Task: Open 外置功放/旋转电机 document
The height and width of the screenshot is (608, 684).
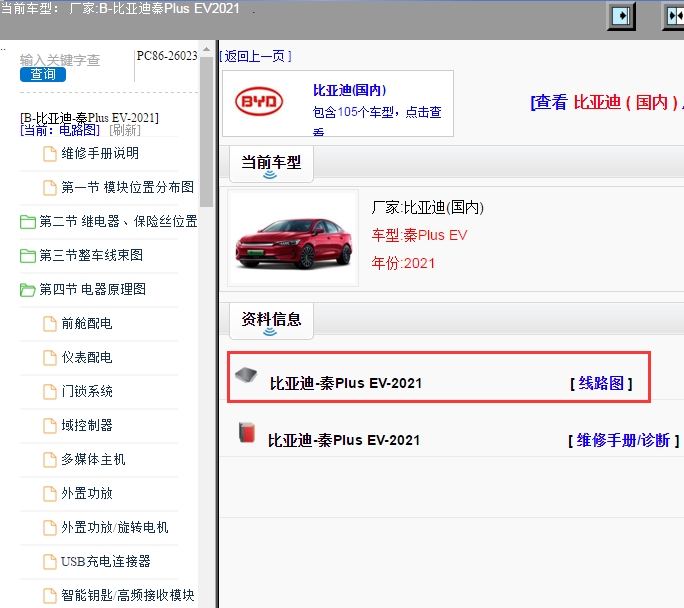Action: [115, 528]
